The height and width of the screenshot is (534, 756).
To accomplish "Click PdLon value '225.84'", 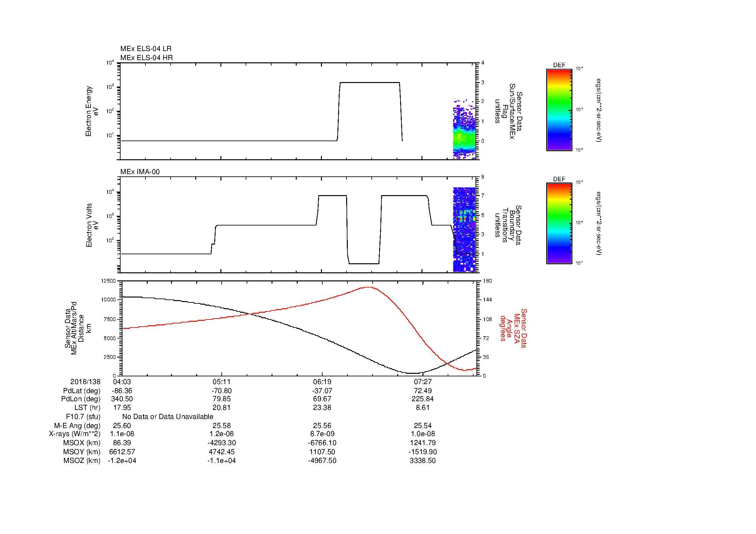I will click(423, 399).
